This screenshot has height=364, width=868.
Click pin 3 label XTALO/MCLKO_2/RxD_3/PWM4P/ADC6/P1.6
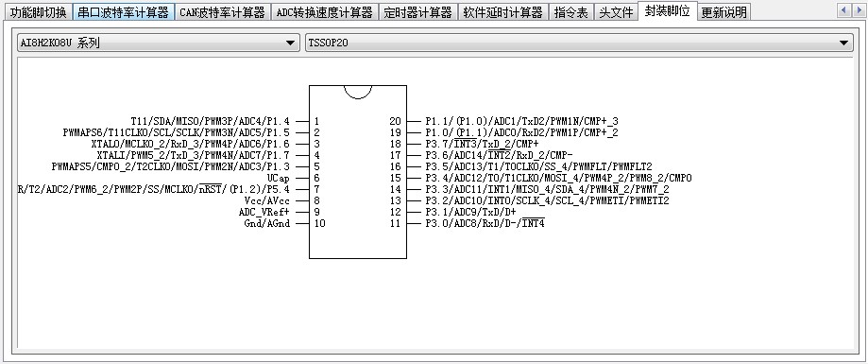[x=190, y=144]
